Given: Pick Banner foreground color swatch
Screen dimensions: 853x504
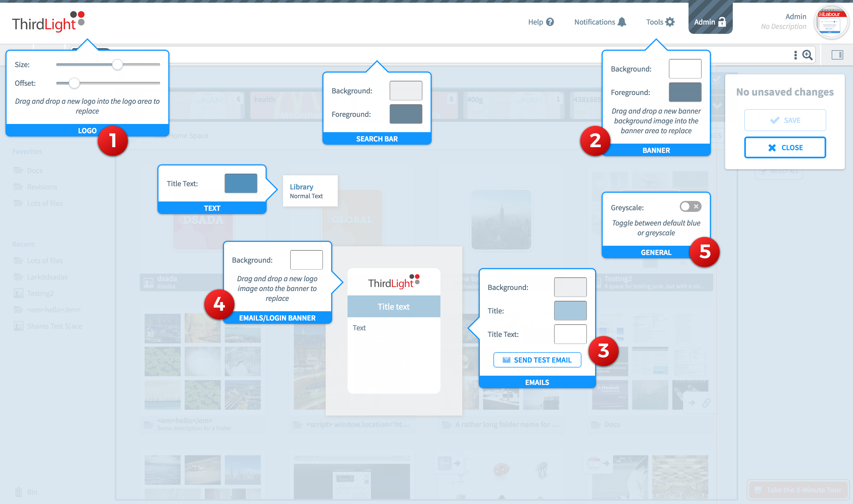Looking at the screenshot, I should 685,92.
